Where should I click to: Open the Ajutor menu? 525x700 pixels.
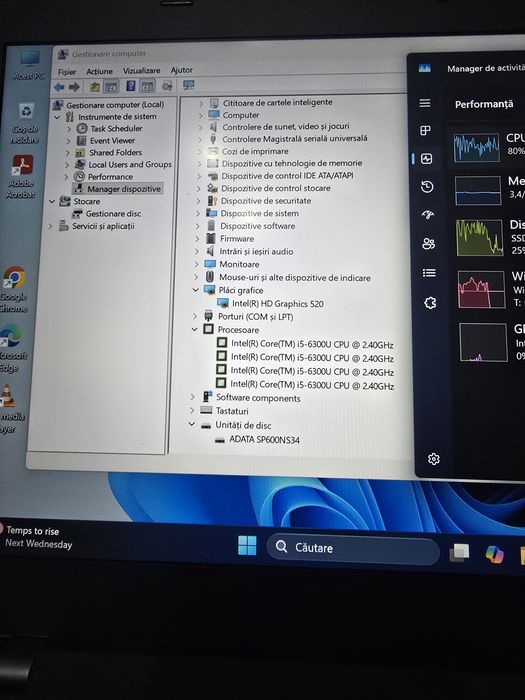click(x=182, y=70)
